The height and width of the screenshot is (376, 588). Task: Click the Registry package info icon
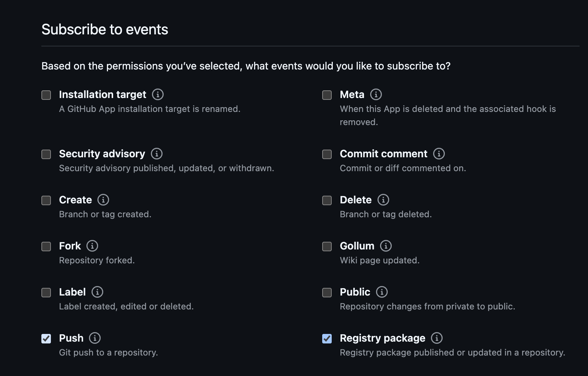pyautogui.click(x=436, y=339)
